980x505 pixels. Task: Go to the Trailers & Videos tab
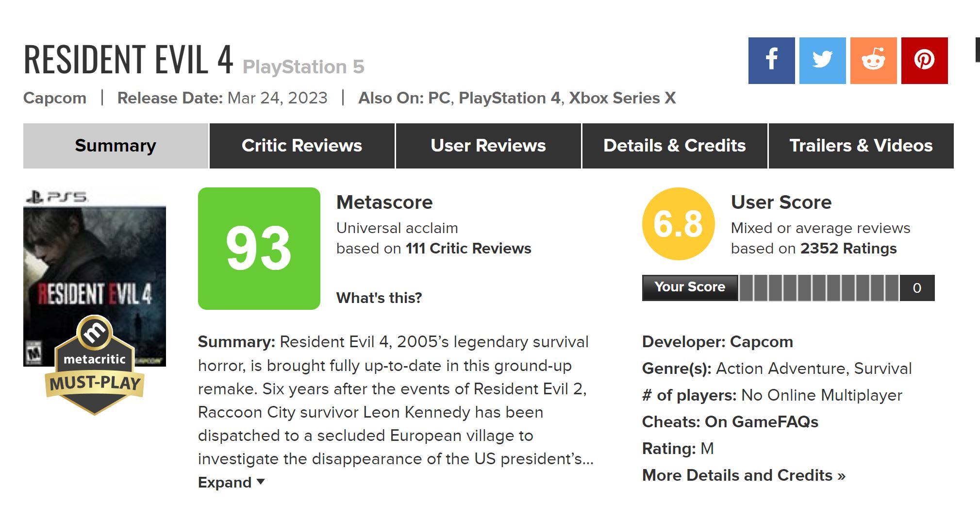pos(861,146)
